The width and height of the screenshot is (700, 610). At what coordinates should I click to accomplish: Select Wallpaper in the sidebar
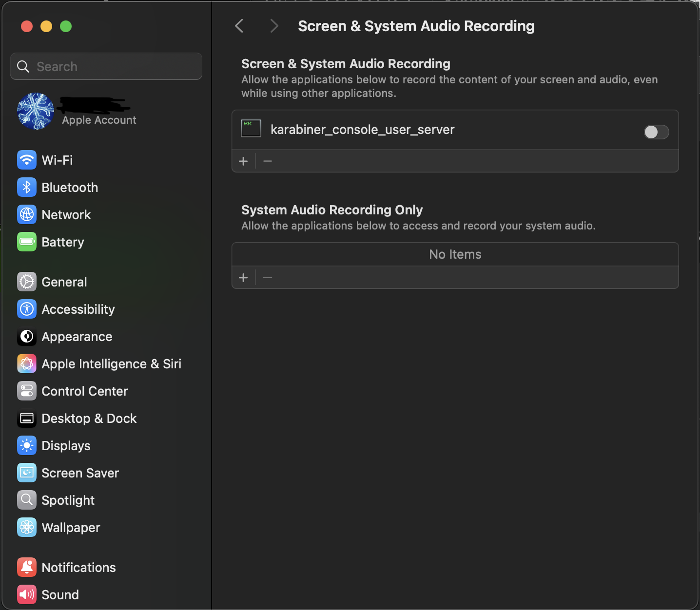(x=71, y=527)
